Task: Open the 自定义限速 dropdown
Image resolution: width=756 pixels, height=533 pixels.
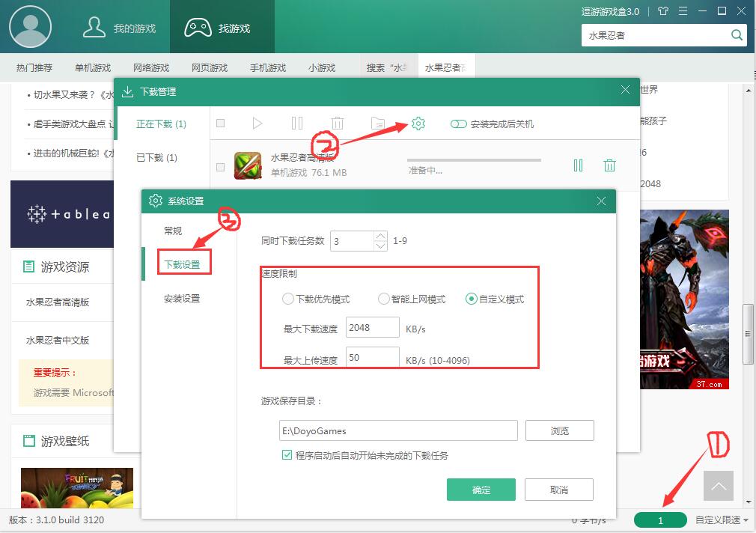Action: [x=722, y=520]
